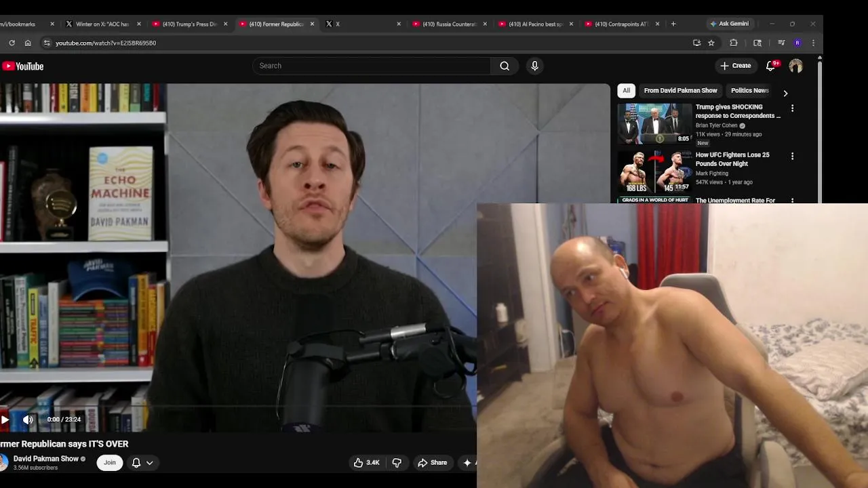868x488 pixels.
Task: Click the David Pakman channel avatar
Action: (4, 463)
